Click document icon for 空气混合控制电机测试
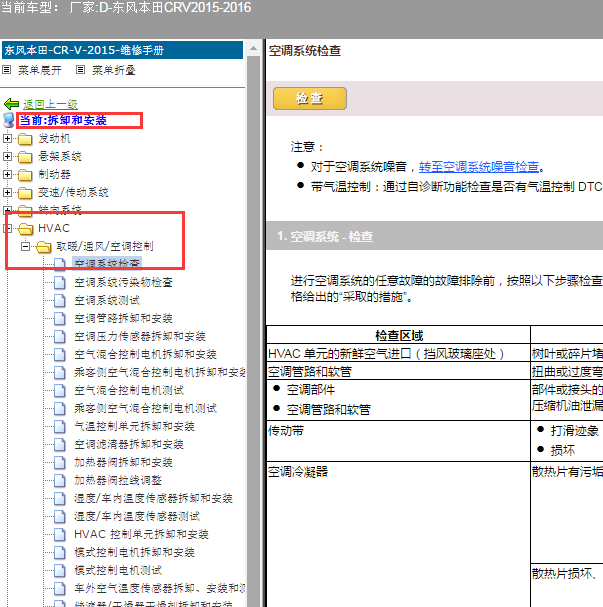This screenshot has height=607, width=603. click(60, 391)
